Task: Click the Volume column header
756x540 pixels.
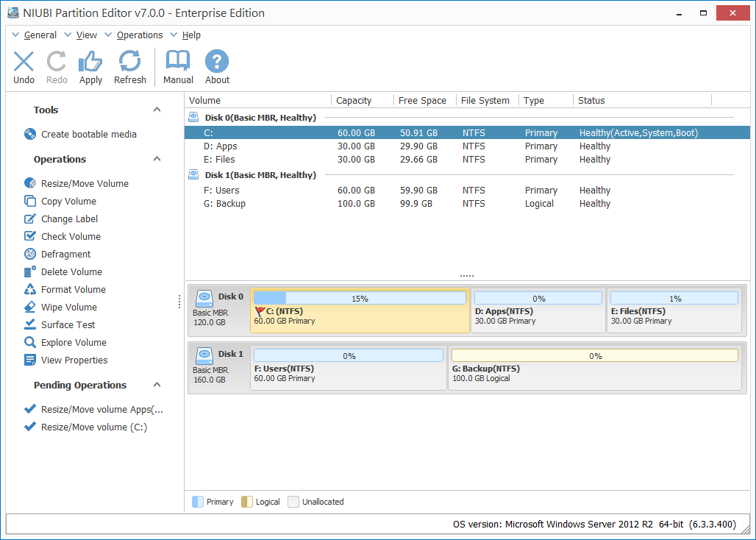Action: coord(258,100)
